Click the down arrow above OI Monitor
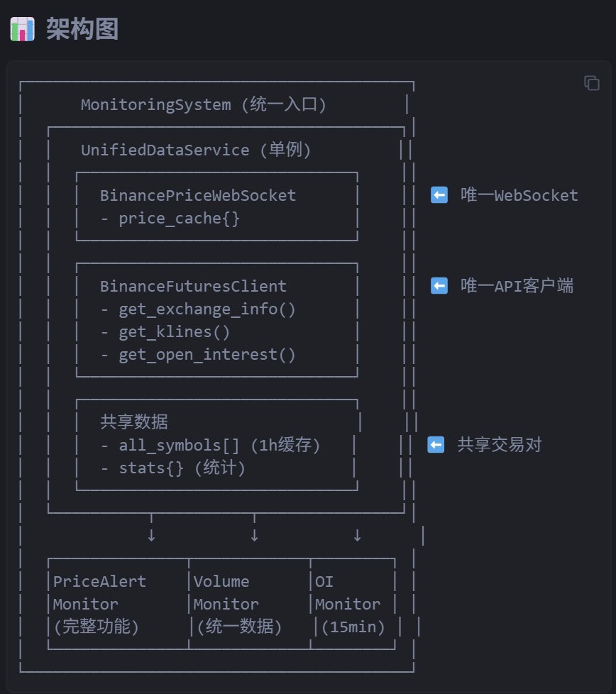This screenshot has height=694, width=616. point(357,536)
